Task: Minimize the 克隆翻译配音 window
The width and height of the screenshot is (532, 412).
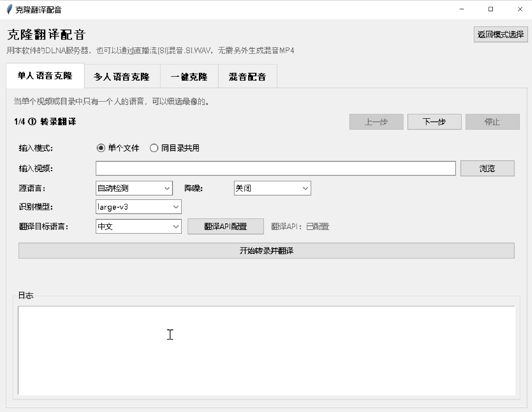Action: pyautogui.click(x=462, y=9)
